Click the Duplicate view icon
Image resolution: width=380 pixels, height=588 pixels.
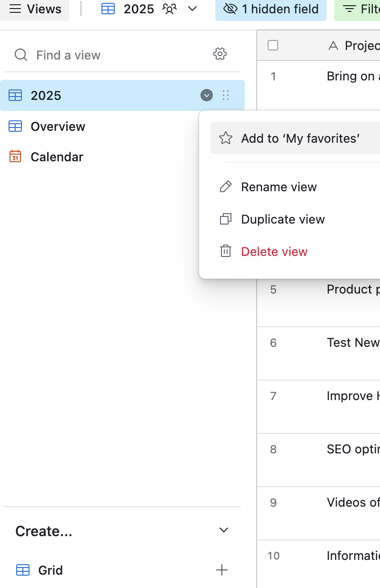[225, 219]
